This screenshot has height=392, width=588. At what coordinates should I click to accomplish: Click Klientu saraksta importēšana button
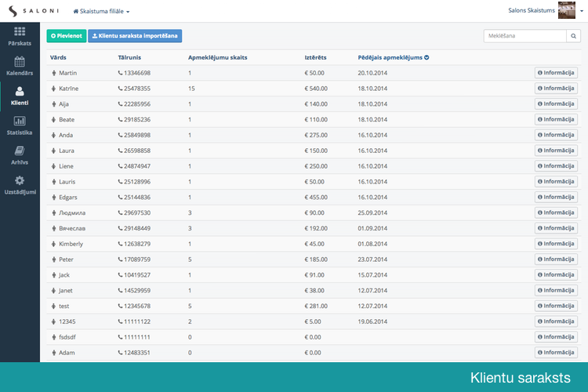coord(135,36)
